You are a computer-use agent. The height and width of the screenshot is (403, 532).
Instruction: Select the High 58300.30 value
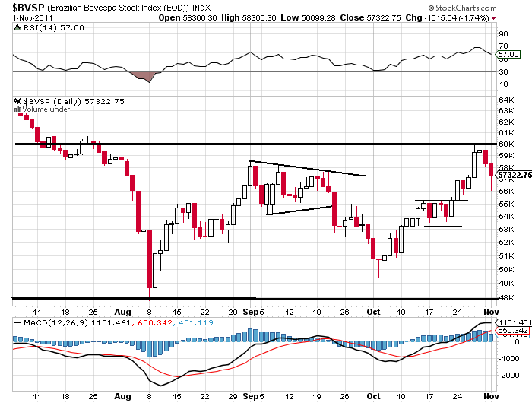(x=249, y=17)
